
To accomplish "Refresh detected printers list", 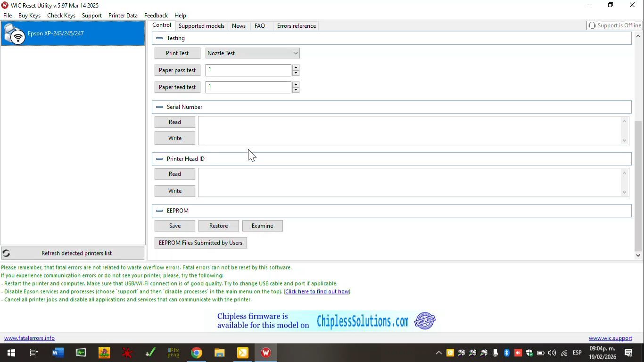I will (x=73, y=253).
